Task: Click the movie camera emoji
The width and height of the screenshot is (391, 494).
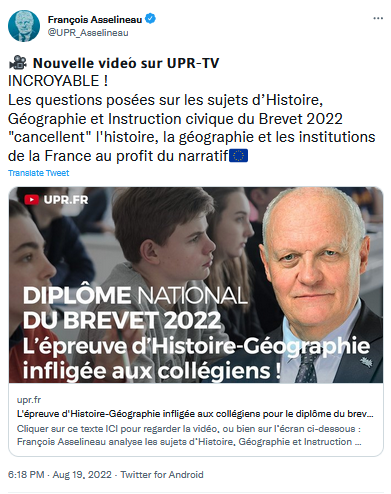Action: [x=18, y=62]
